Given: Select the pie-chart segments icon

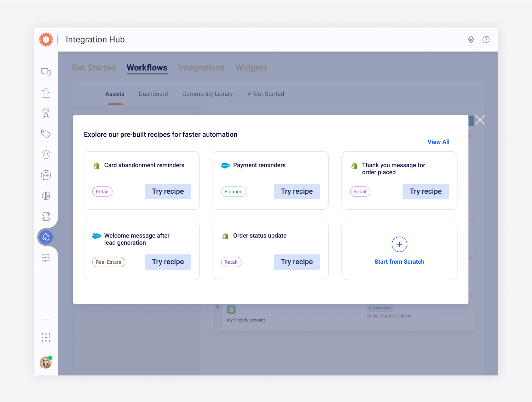Looking at the screenshot, I should 46,196.
